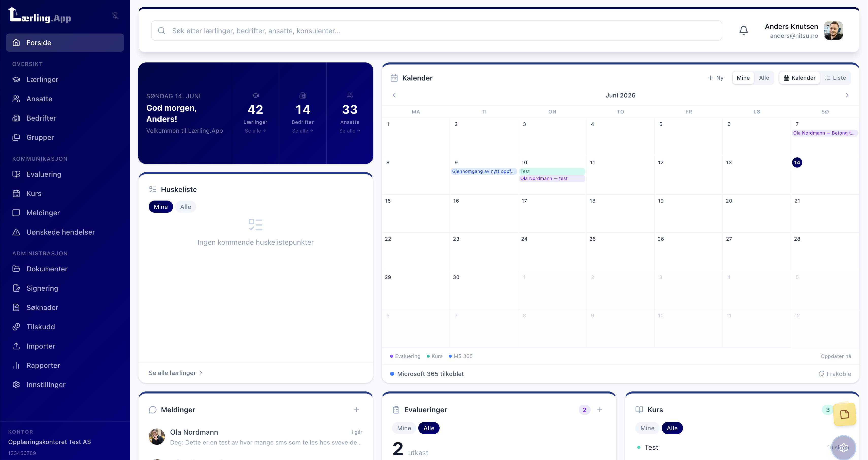This screenshot has height=460, width=868.
Task: Click Se alle under 14 Bedrifter
Action: (302, 131)
